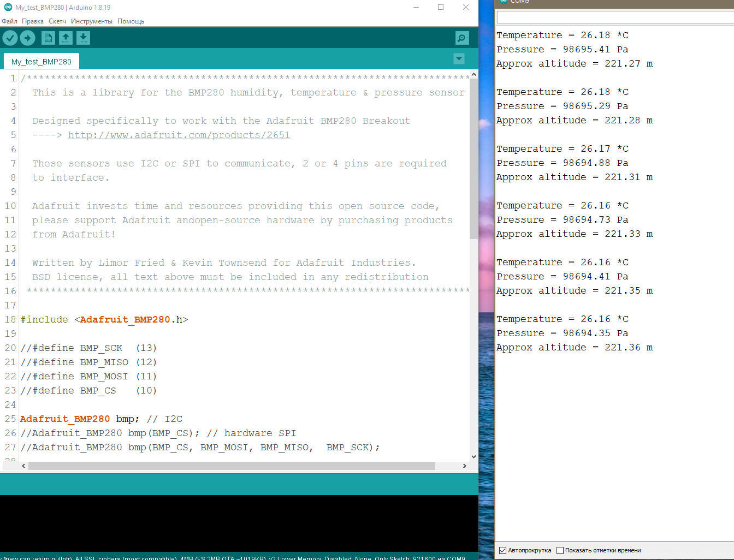734x560 pixels.
Task: Click the scroll left arrow in editor
Action: [23, 466]
